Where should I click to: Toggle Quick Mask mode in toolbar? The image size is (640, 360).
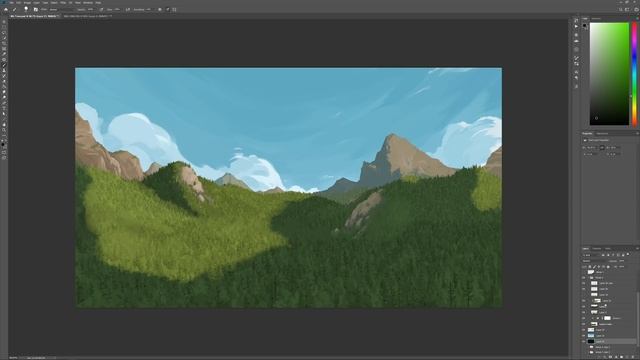point(4,152)
